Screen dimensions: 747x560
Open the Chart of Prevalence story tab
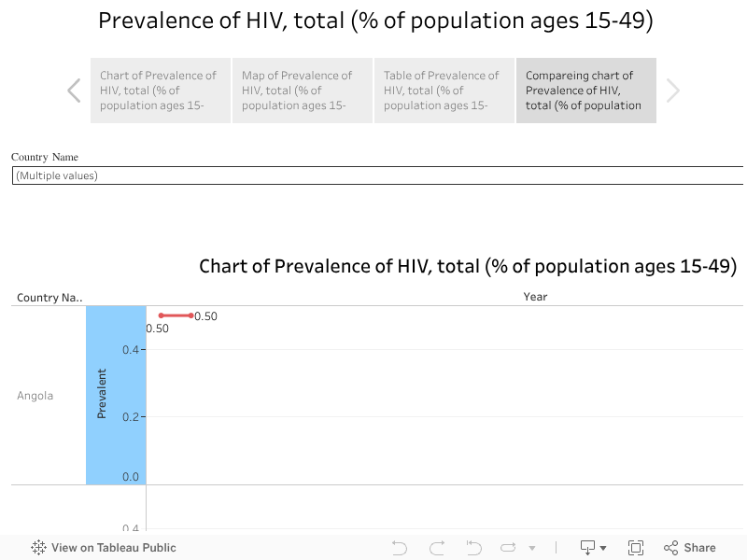click(x=161, y=91)
